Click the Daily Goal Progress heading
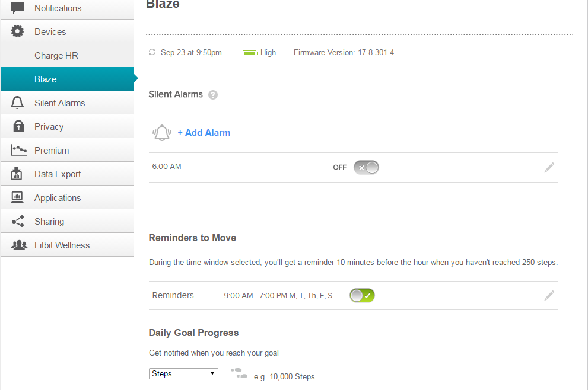Viewport: 588px width, 390px height. coord(193,333)
